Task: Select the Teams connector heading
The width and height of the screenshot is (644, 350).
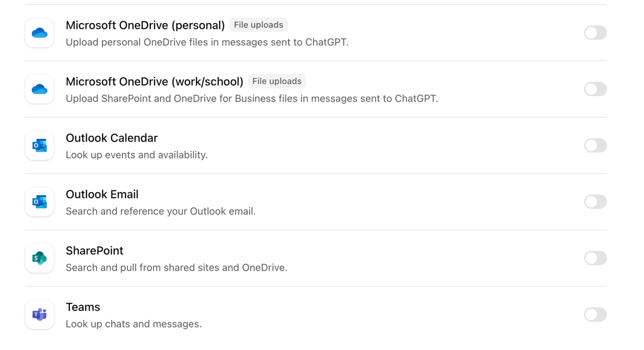Action: (x=83, y=307)
